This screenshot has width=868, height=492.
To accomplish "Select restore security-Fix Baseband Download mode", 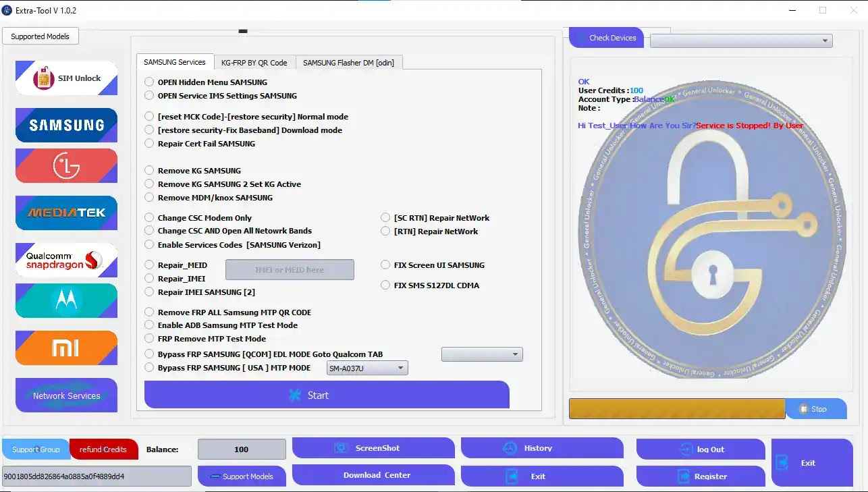I will point(149,130).
